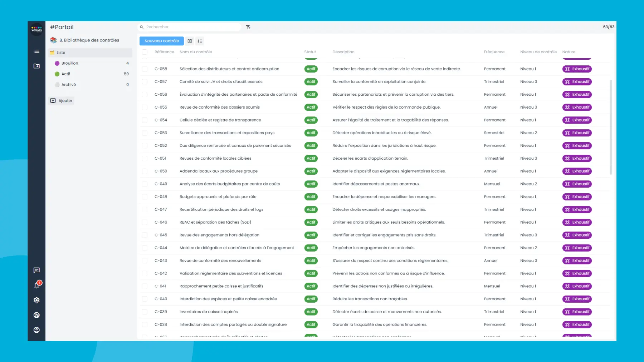This screenshot has height=362, width=644.
Task: Check the checkbox for row C-058
Action: click(145, 69)
